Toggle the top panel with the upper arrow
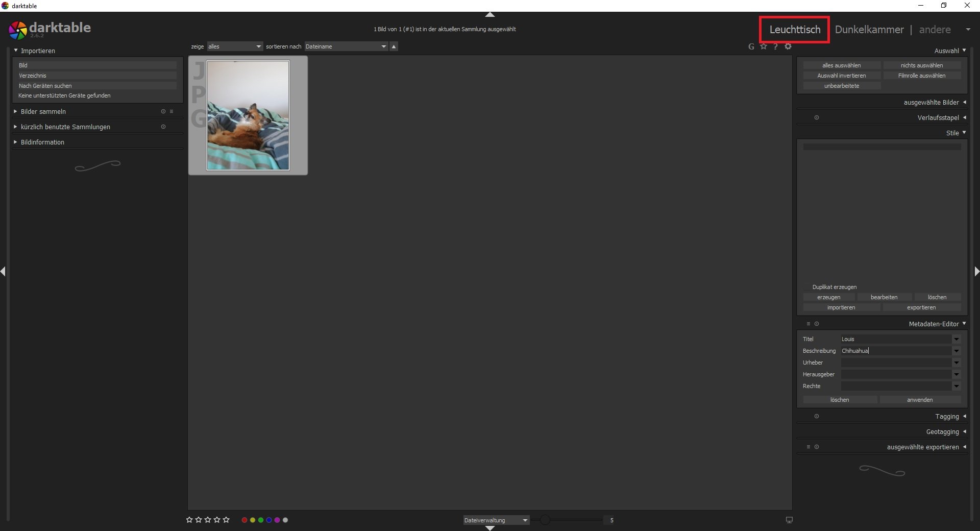The height and width of the screenshot is (531, 980). coord(490,14)
